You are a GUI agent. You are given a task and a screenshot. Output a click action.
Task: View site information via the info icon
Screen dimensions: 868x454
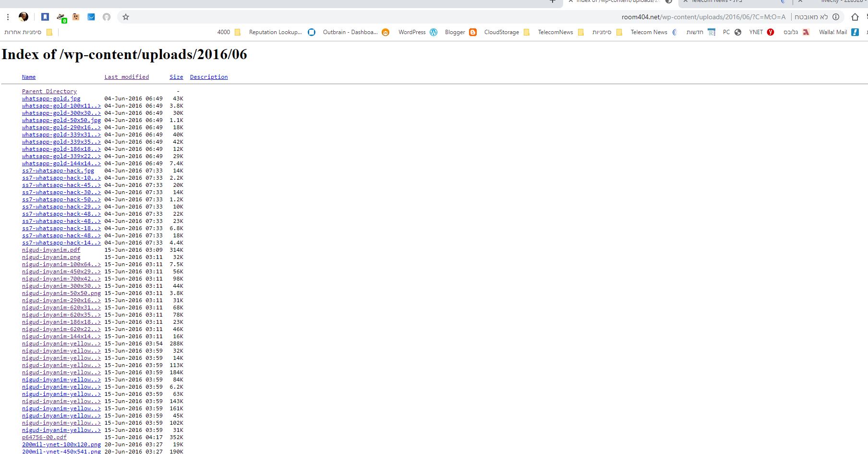(x=836, y=17)
